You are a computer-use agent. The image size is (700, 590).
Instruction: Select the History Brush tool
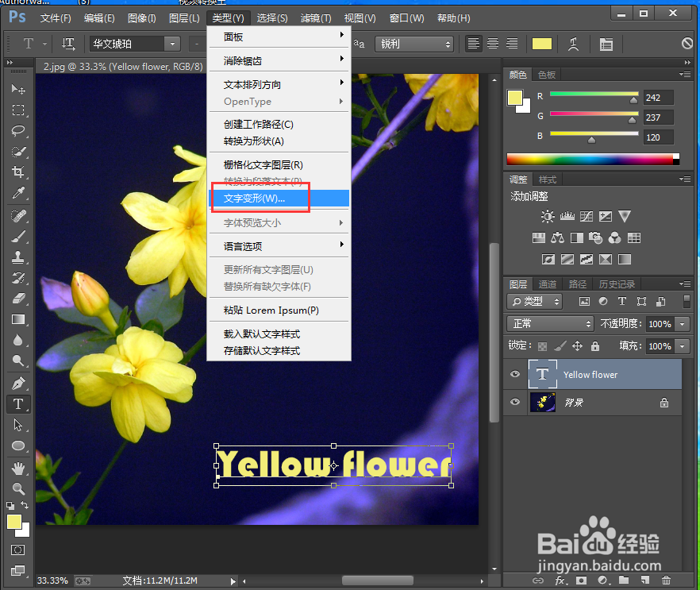tap(17, 278)
